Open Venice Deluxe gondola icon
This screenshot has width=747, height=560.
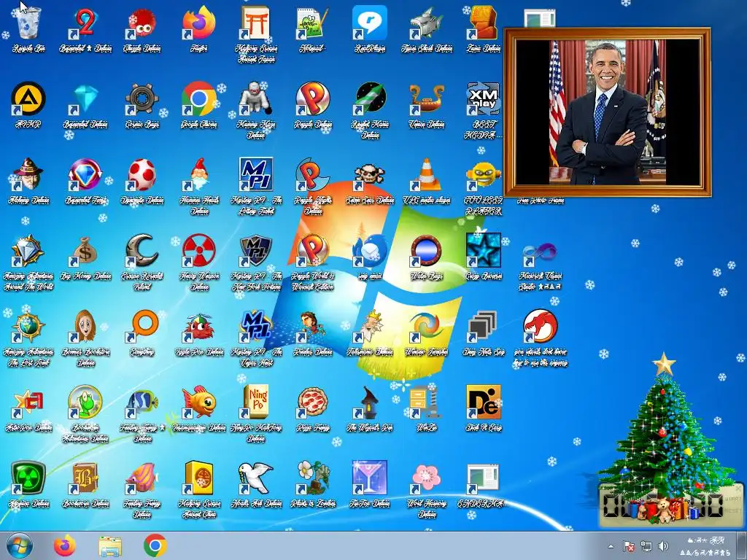pos(426,99)
